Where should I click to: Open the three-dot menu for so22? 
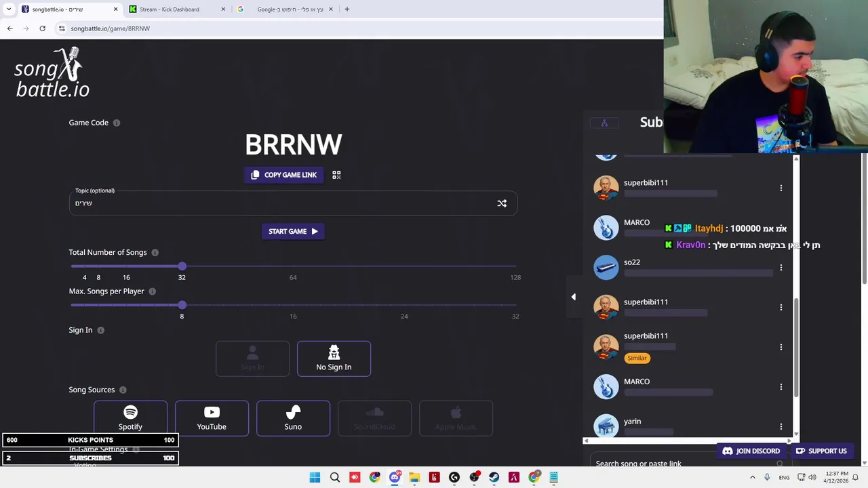781,268
